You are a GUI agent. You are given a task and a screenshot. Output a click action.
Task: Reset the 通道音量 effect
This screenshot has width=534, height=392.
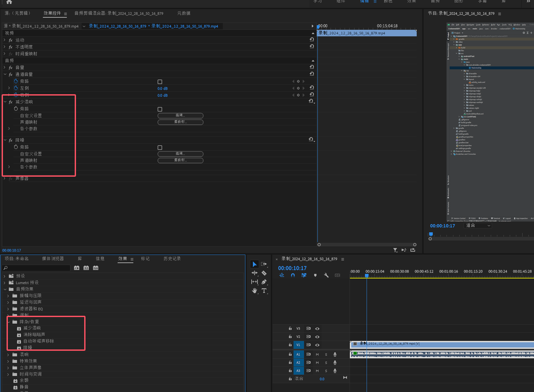coord(312,74)
